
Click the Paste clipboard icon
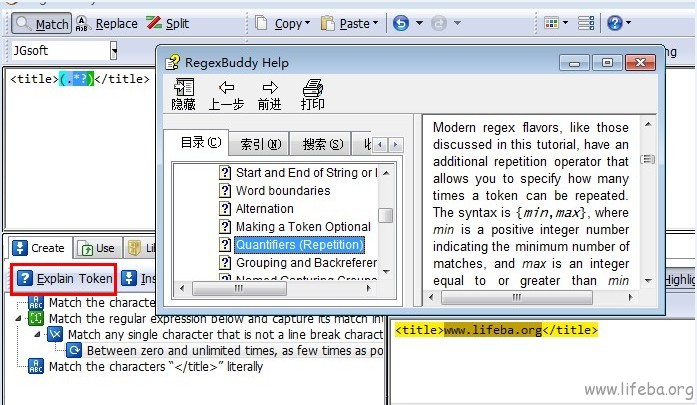coord(328,23)
